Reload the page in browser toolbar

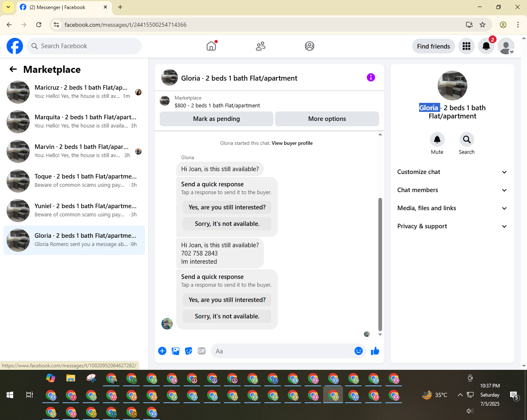click(x=39, y=25)
